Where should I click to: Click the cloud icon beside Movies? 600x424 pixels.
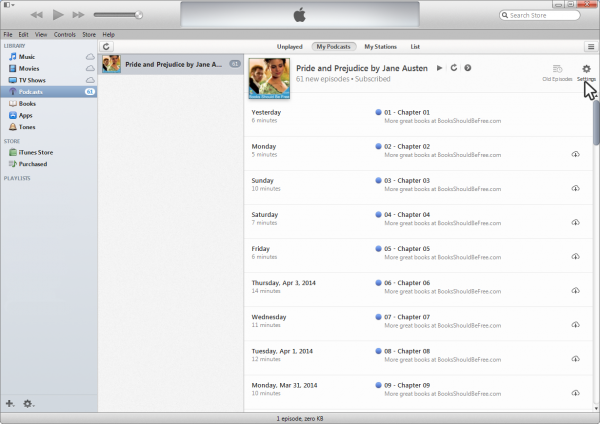[x=90, y=68]
